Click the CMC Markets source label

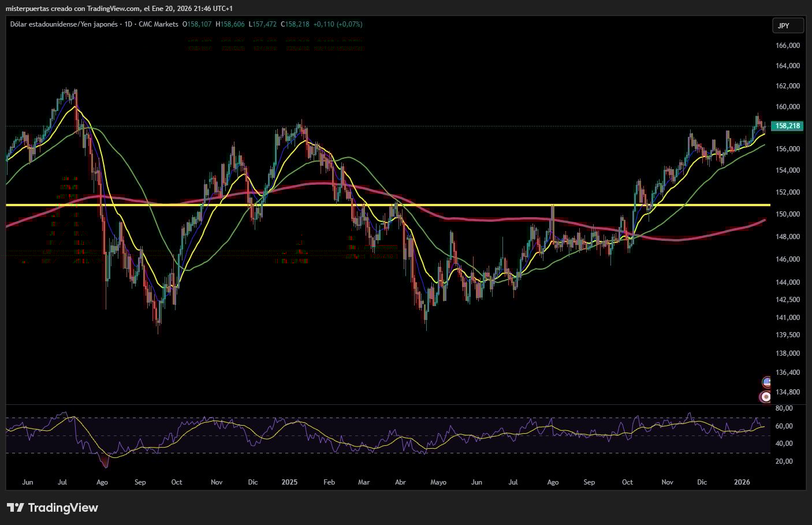click(158, 24)
